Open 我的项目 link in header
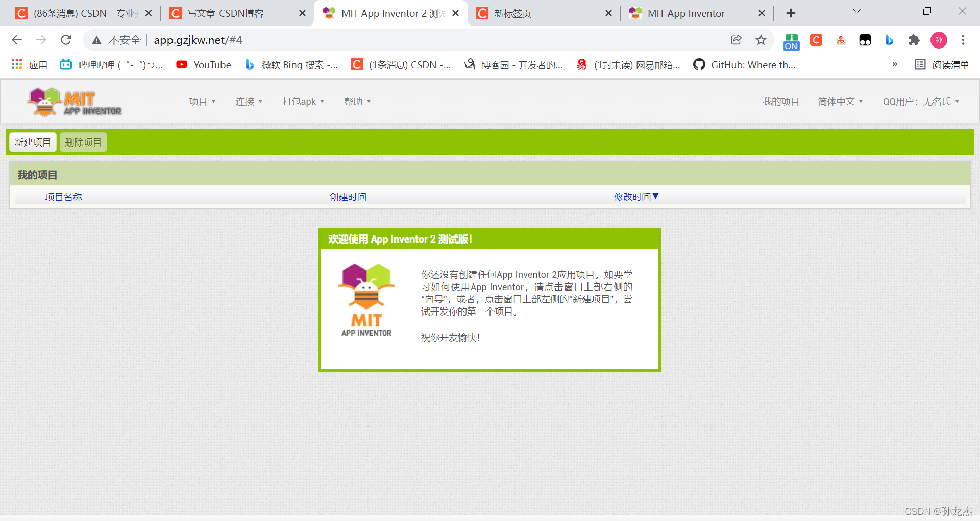The width and height of the screenshot is (980, 521). tap(781, 102)
